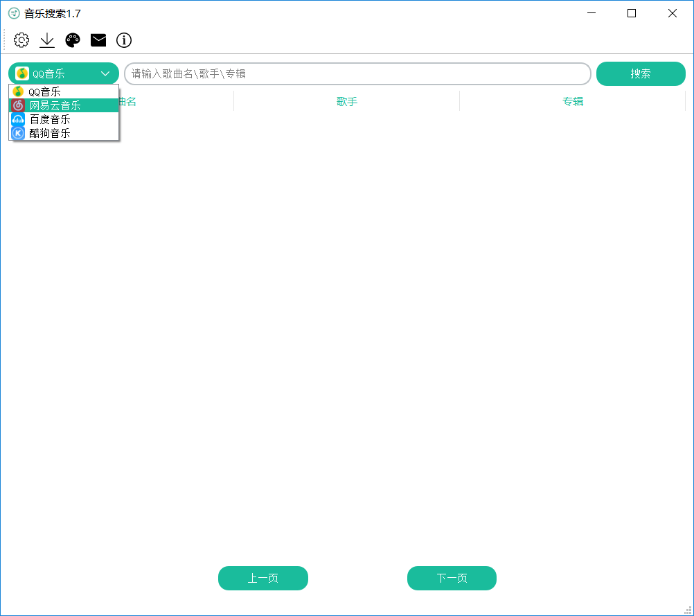694x616 pixels.
Task: Open the settings gear icon
Action: click(21, 40)
